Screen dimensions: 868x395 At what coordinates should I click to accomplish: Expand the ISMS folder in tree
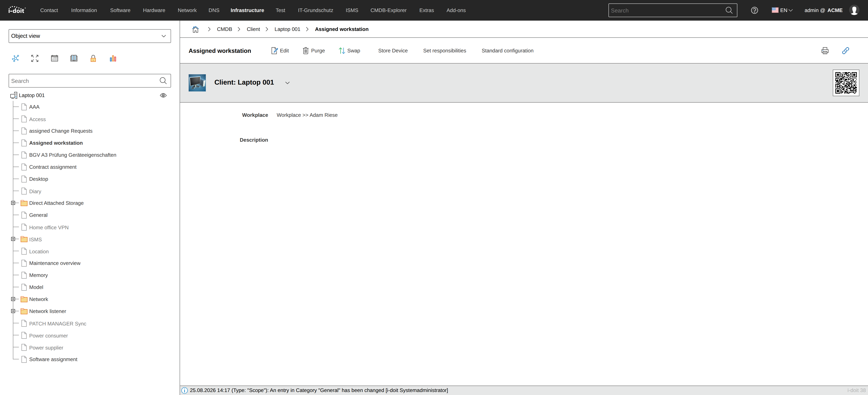click(13, 239)
